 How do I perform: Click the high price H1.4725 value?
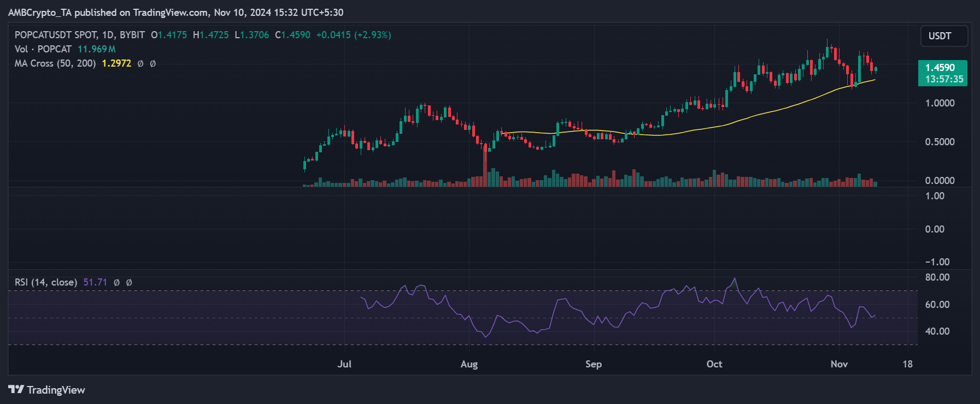(211, 35)
